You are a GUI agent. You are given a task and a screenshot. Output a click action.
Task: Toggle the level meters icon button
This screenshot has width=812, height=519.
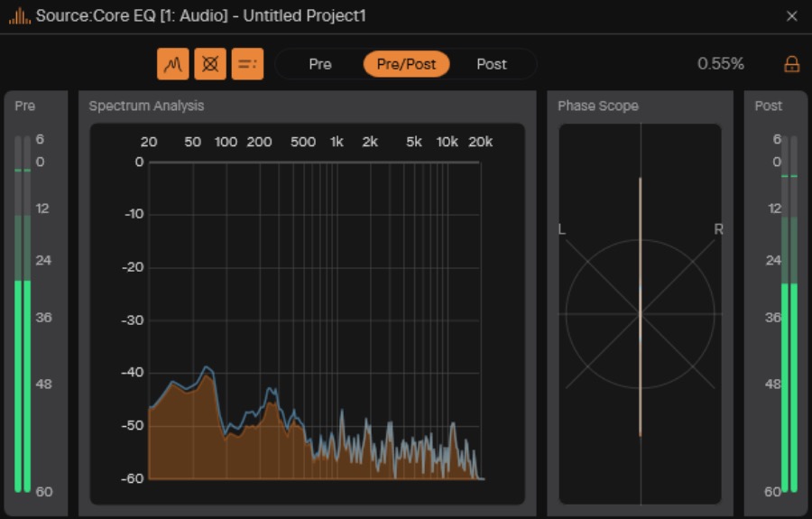click(x=247, y=64)
